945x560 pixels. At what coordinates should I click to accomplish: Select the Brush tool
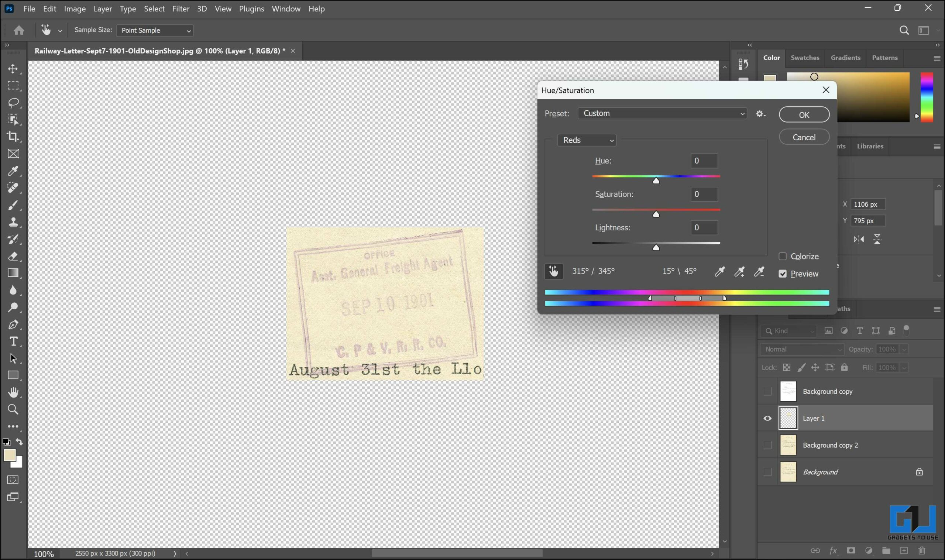point(13,205)
